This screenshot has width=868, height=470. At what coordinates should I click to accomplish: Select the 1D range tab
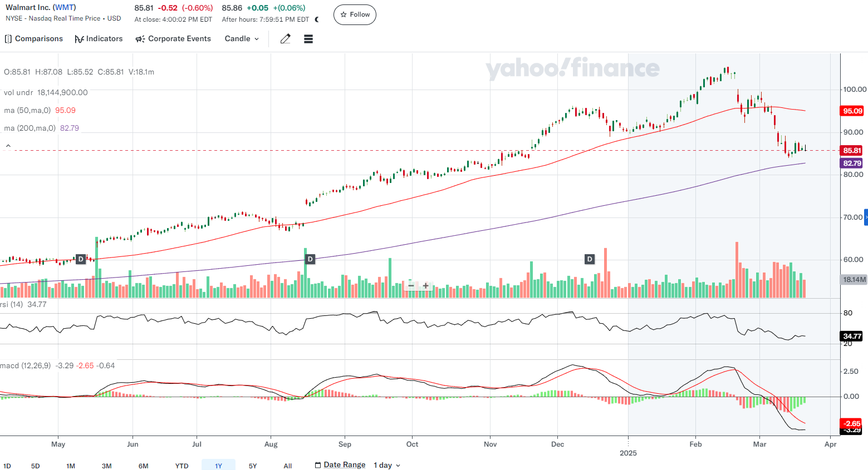pyautogui.click(x=7, y=466)
